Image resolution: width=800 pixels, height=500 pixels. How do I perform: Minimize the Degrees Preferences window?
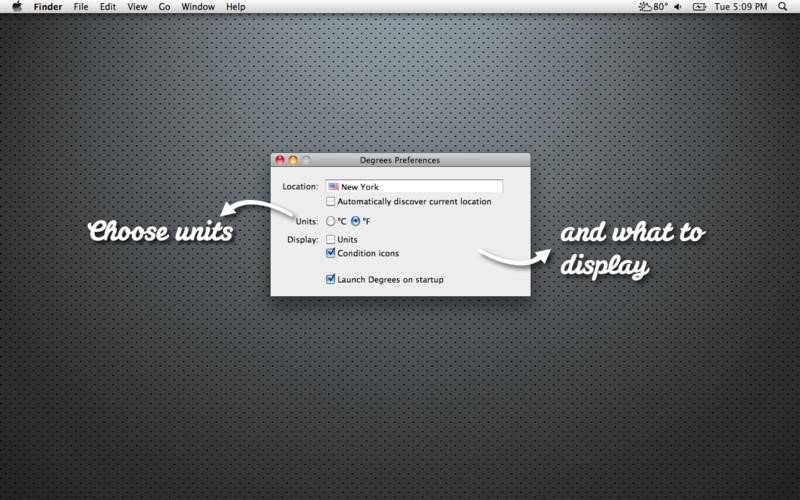coord(293,160)
